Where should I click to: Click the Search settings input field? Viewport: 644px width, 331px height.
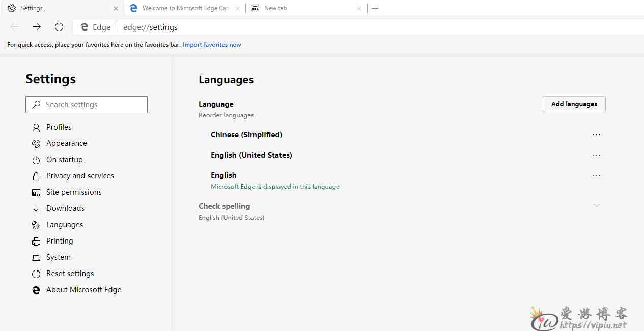(87, 105)
